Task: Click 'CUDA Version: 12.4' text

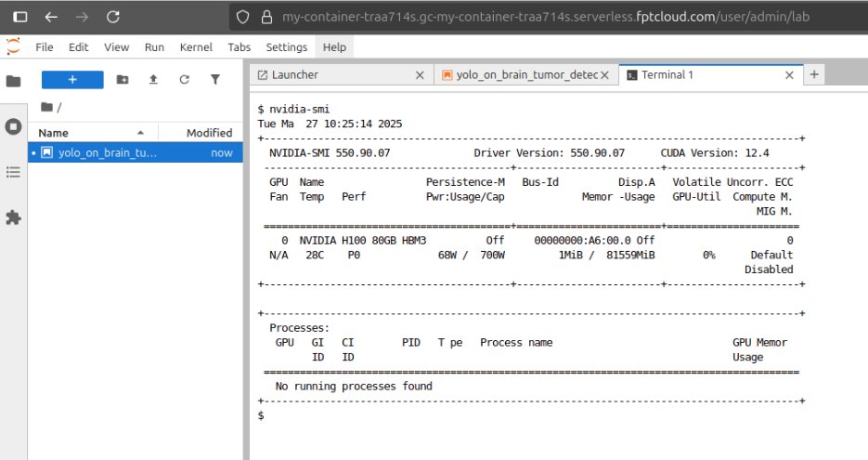Action: click(x=715, y=153)
